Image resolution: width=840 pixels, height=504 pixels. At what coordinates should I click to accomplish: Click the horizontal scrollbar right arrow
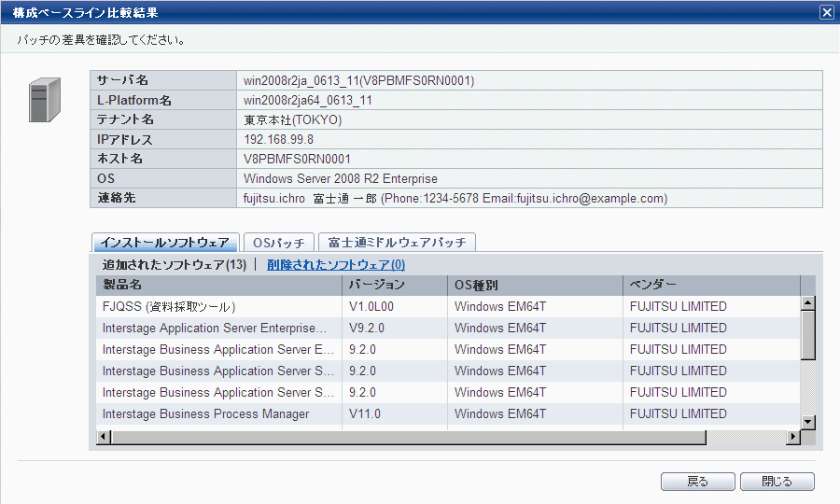(792, 437)
